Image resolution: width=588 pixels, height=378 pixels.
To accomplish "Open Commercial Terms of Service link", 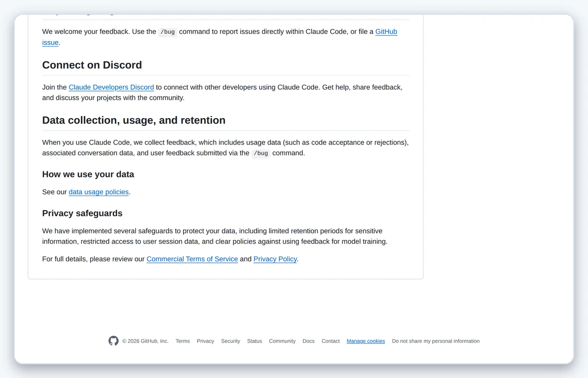I will click(192, 259).
